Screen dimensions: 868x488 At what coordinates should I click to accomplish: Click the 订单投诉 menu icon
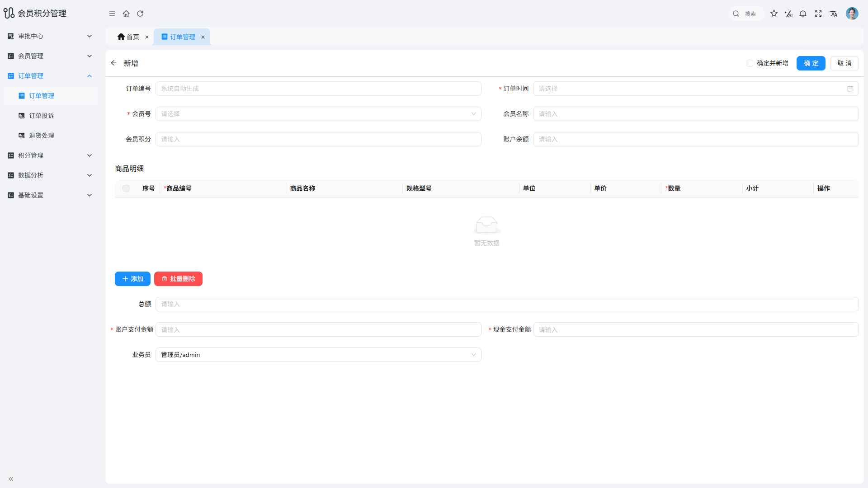coord(22,116)
